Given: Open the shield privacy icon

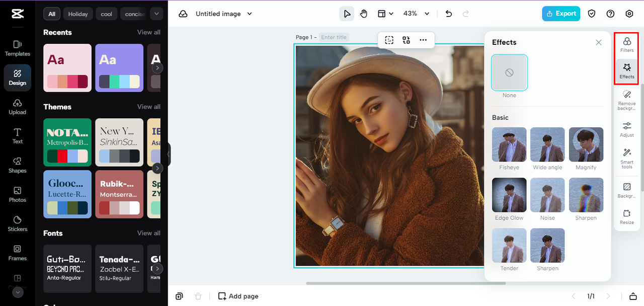Looking at the screenshot, I should [x=592, y=14].
